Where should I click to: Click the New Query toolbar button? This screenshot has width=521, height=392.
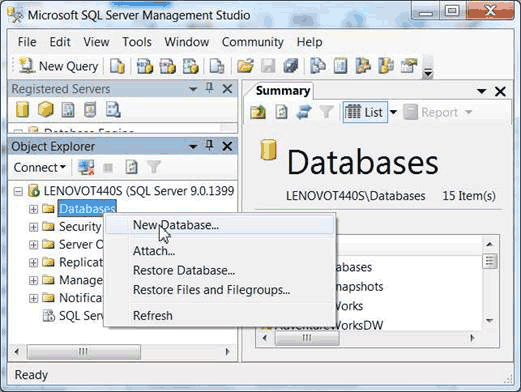click(59, 66)
